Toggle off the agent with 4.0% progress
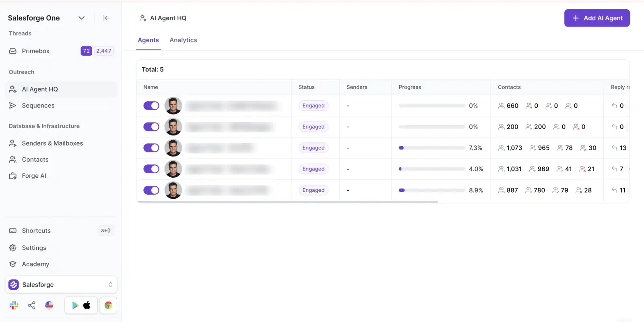This screenshot has width=644, height=322. click(x=151, y=169)
